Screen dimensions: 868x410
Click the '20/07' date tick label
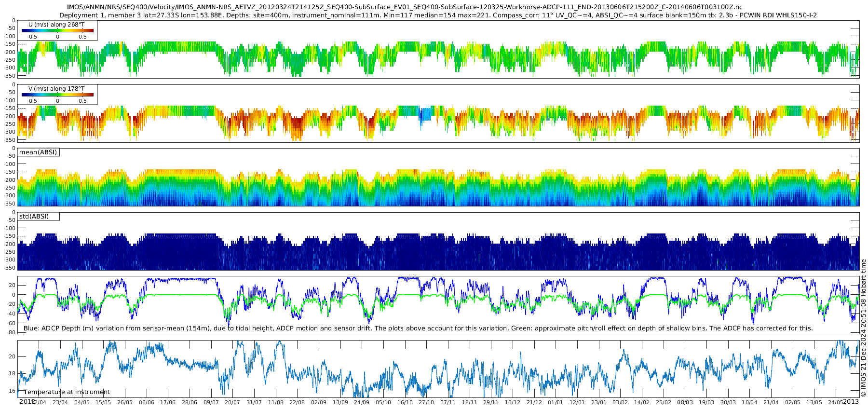click(x=232, y=402)
